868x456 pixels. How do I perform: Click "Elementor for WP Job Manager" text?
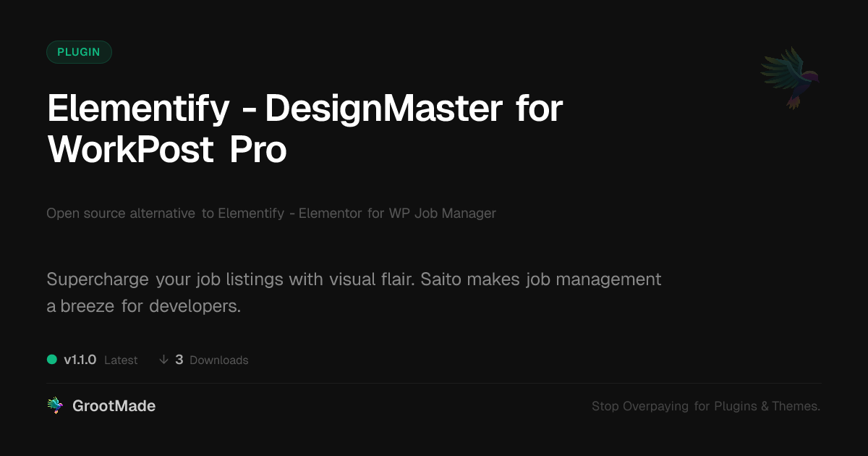[397, 214]
